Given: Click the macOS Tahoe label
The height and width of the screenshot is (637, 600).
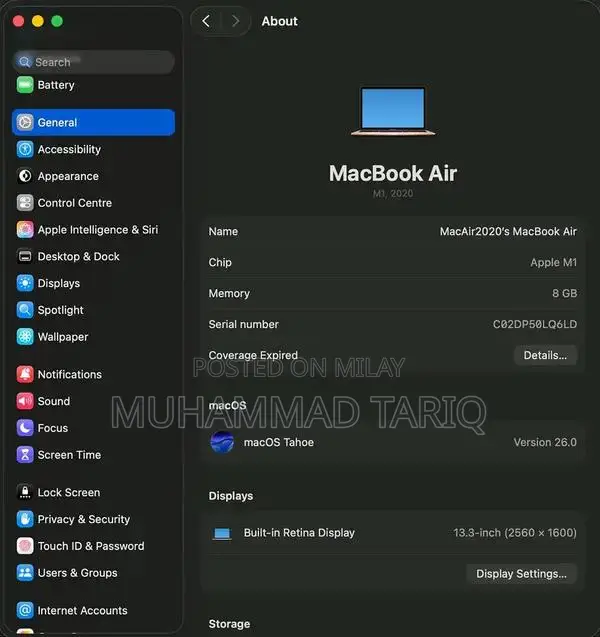Looking at the screenshot, I should [x=279, y=442].
